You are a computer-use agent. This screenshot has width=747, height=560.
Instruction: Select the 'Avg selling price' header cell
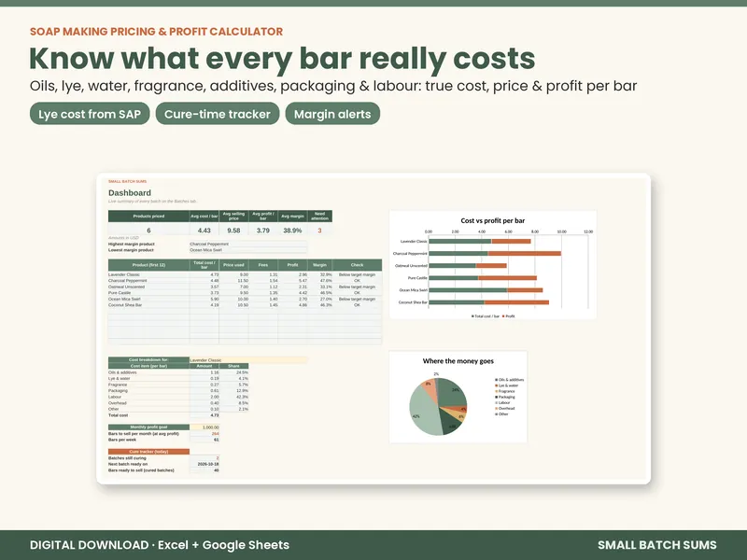(233, 217)
